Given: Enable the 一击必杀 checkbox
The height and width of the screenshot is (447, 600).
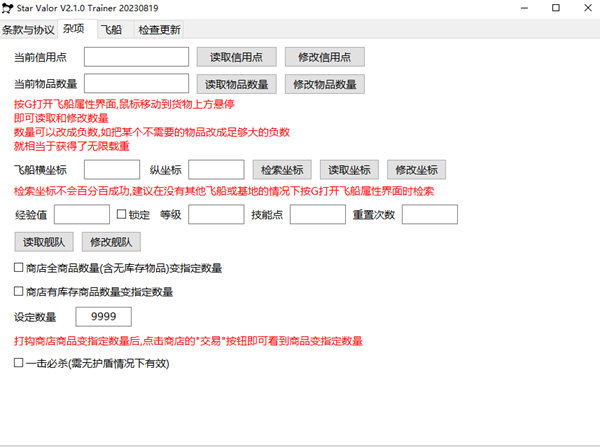Looking at the screenshot, I should [x=19, y=364].
